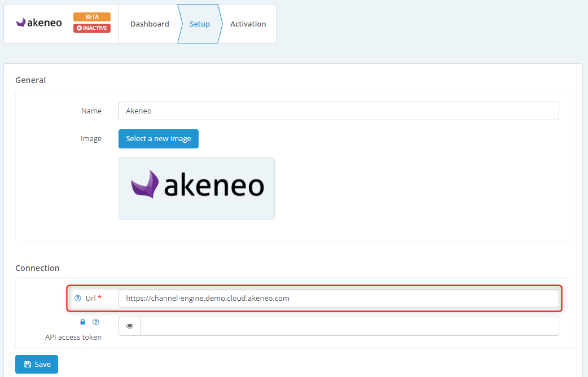The width and height of the screenshot is (588, 377).
Task: Click the Connection section heading
Action: click(37, 268)
